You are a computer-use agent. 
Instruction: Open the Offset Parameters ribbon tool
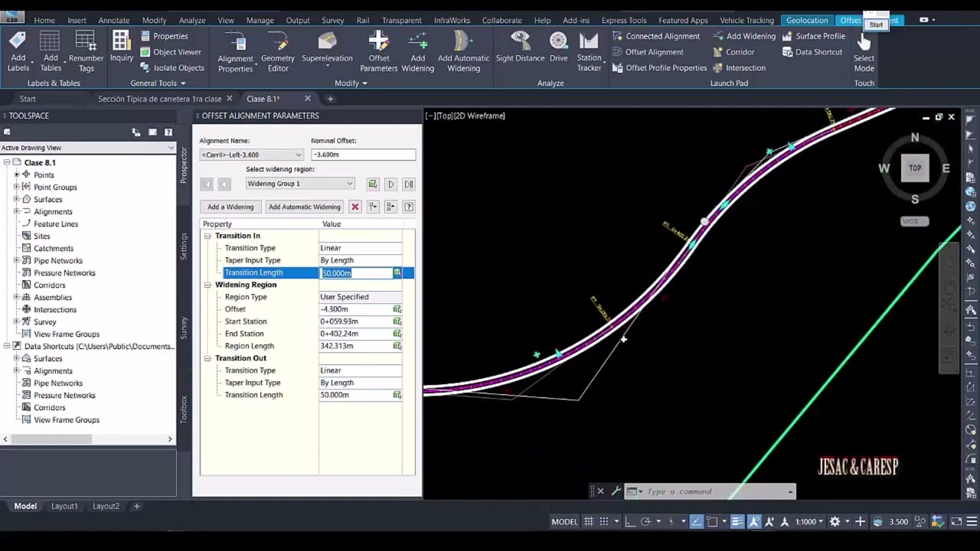(x=378, y=51)
